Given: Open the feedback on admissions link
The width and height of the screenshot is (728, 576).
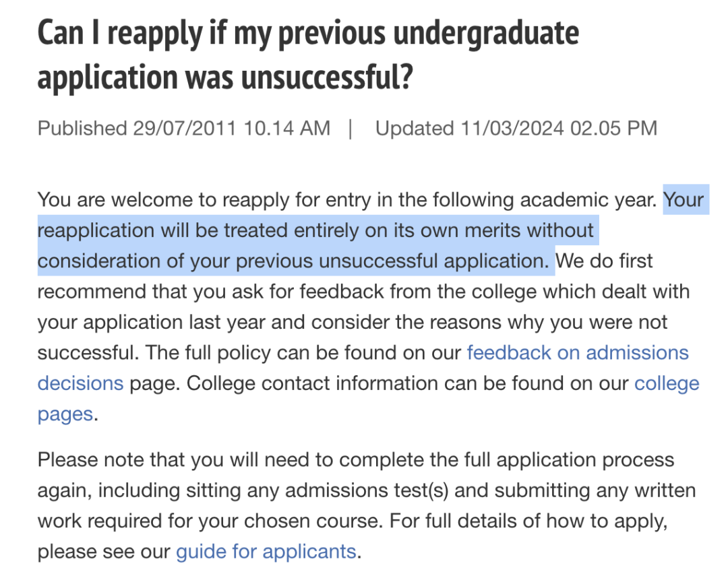Looking at the screenshot, I should pos(578,353).
